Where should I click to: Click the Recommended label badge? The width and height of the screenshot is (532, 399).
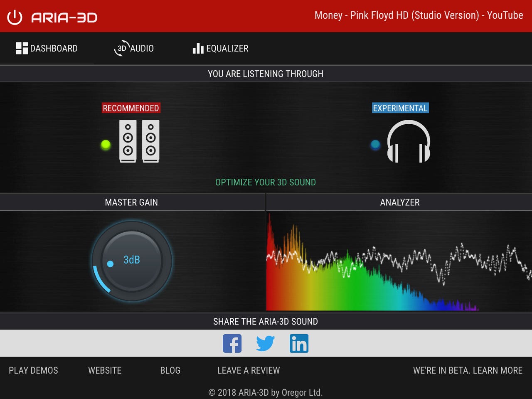coord(131,108)
